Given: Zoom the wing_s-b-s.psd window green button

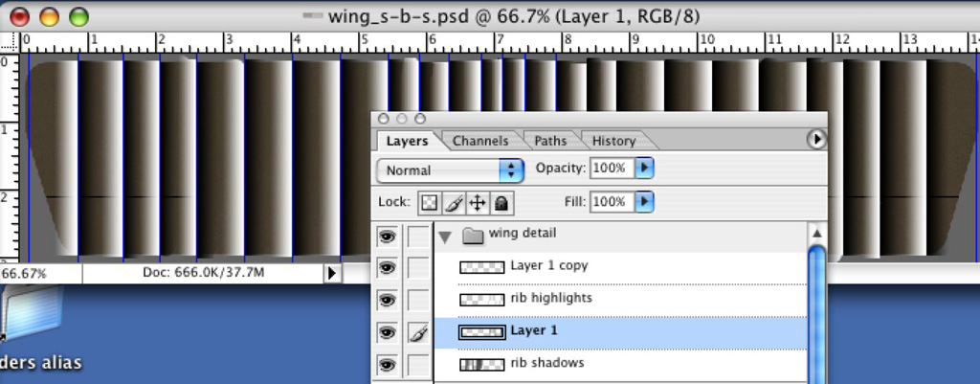Looking at the screenshot, I should click(x=78, y=17).
